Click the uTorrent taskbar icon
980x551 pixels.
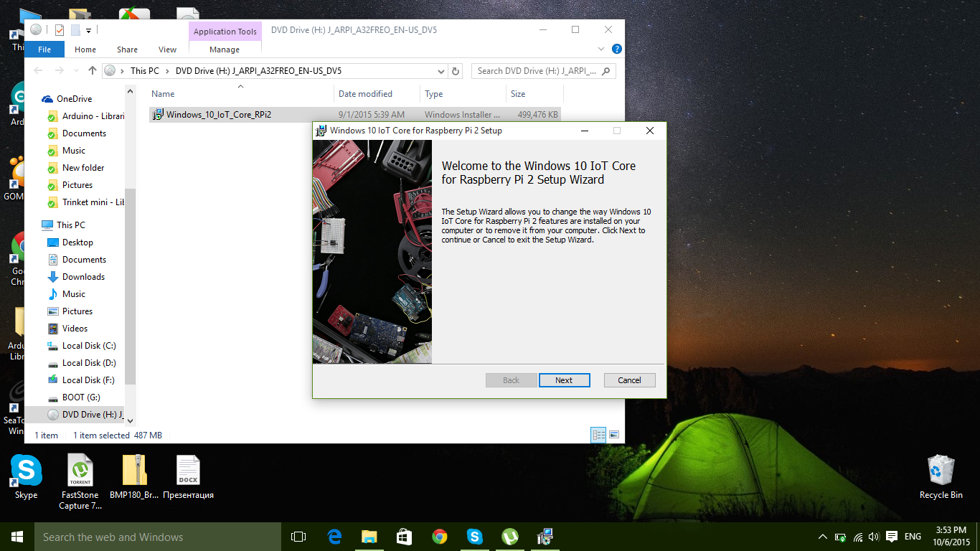tap(509, 537)
